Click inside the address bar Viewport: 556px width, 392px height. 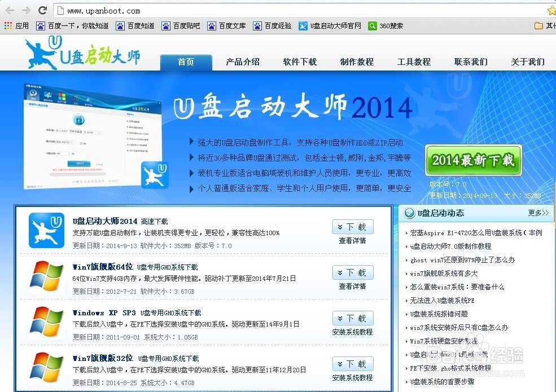(x=169, y=10)
